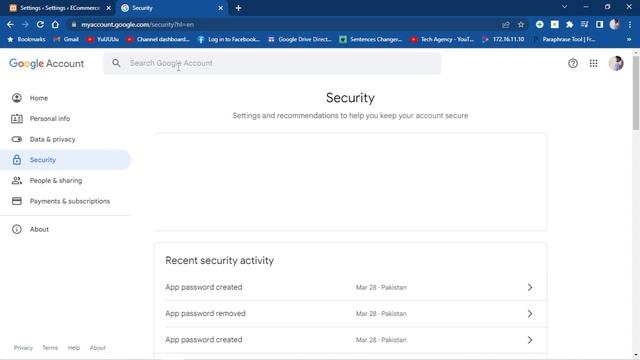640x360 pixels.
Task: Open 172.16.11.10 bookmark
Action: coord(503,39)
